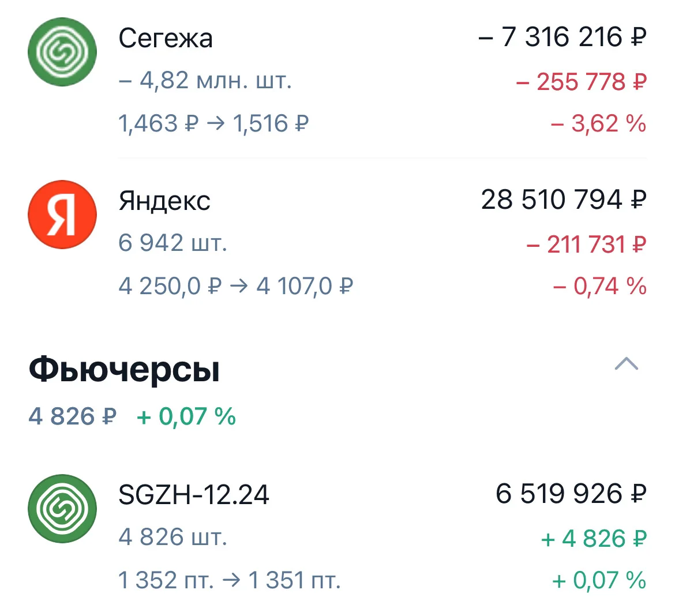Tap Сегежа loss −255 778 ₽
The image size is (675, 616).
tap(581, 82)
